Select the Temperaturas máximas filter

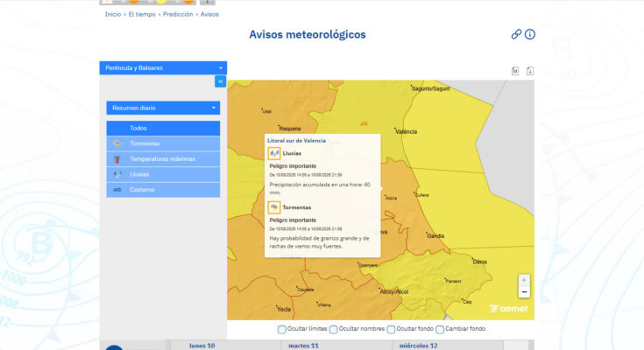(x=163, y=158)
